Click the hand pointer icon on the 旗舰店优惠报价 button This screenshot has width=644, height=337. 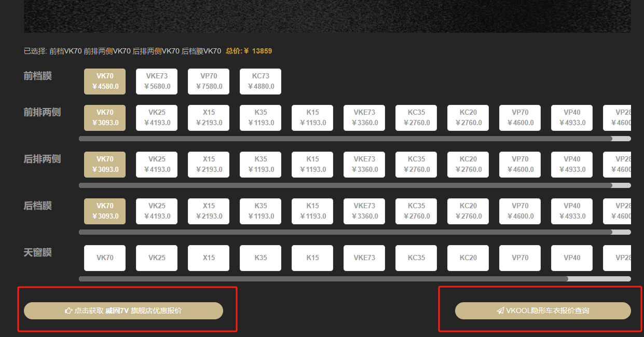68,311
